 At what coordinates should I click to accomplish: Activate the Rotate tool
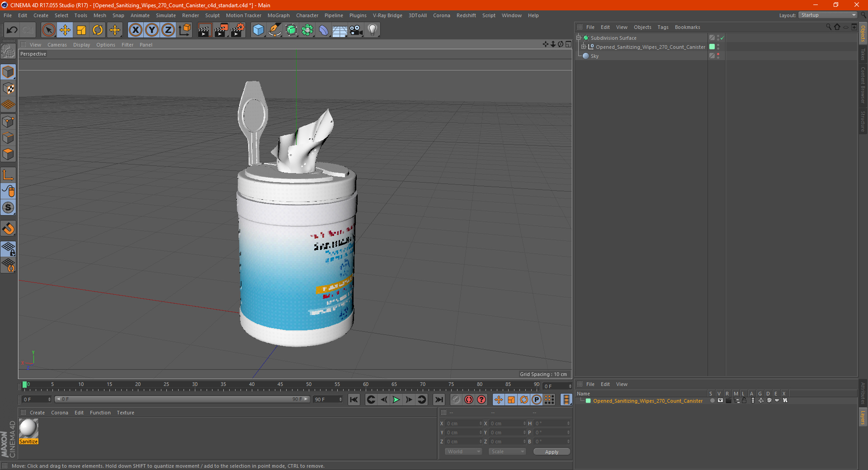click(98, 30)
